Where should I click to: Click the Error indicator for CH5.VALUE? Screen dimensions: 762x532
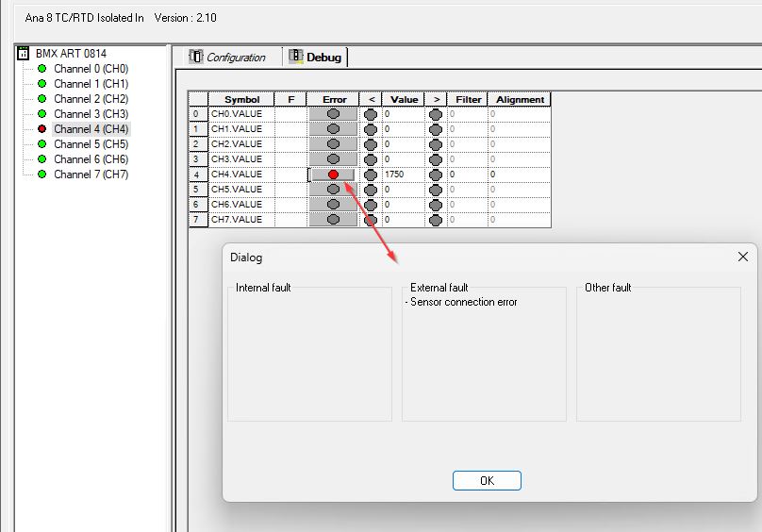pyautogui.click(x=333, y=190)
